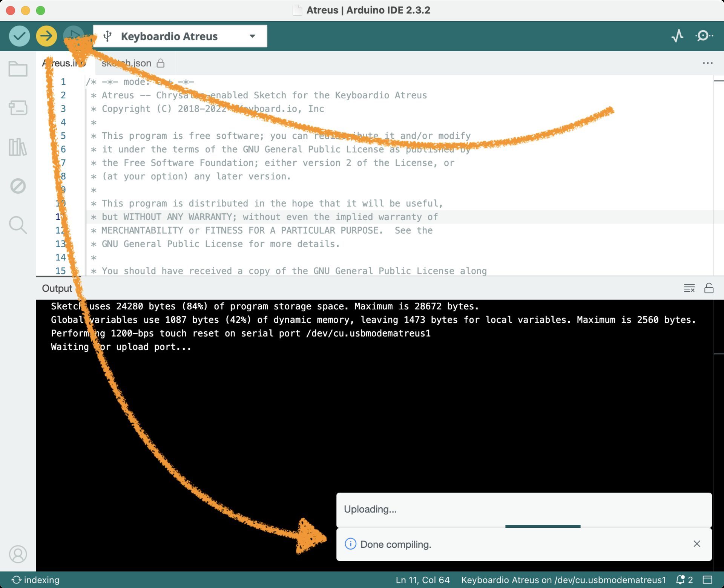
Task: Click the indexing status indicator
Action: [x=35, y=580]
